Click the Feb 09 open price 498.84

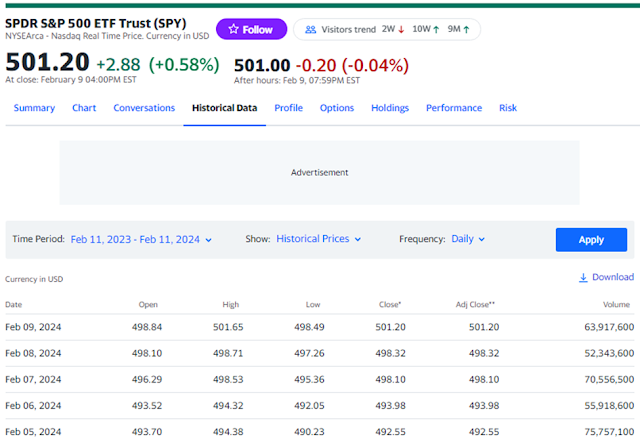click(147, 327)
